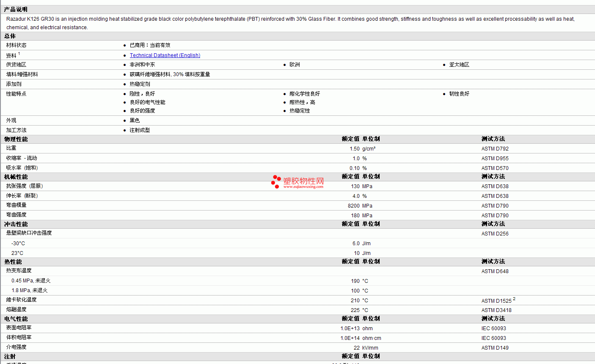The image size is (595, 364).
Task: Select the 伸长率 (断裂) row label
Action: tap(22, 196)
